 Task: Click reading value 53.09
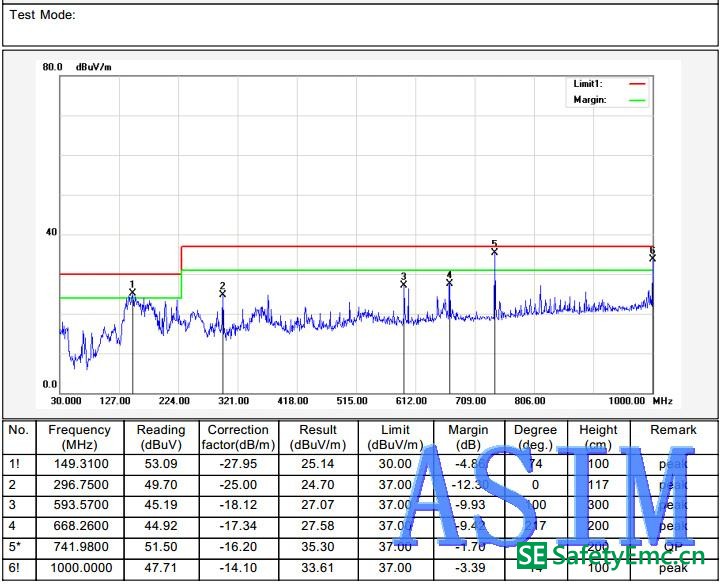(161, 464)
